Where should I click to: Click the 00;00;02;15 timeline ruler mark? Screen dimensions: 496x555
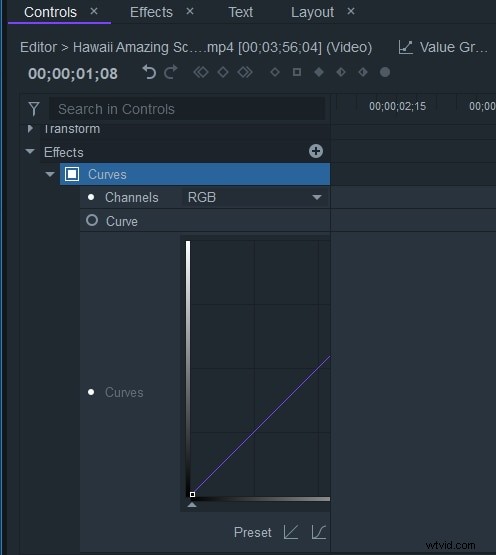(397, 106)
